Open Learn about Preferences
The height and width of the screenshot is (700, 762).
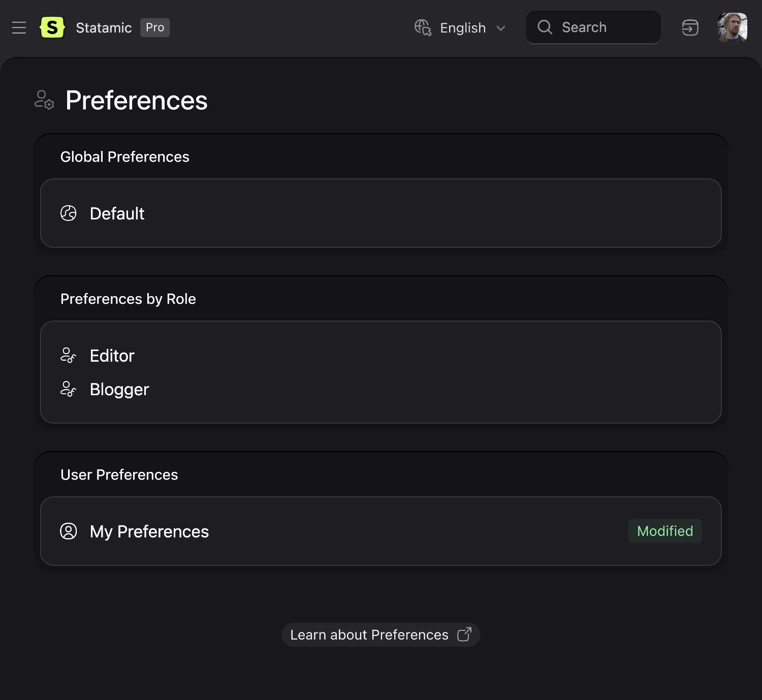(369, 634)
